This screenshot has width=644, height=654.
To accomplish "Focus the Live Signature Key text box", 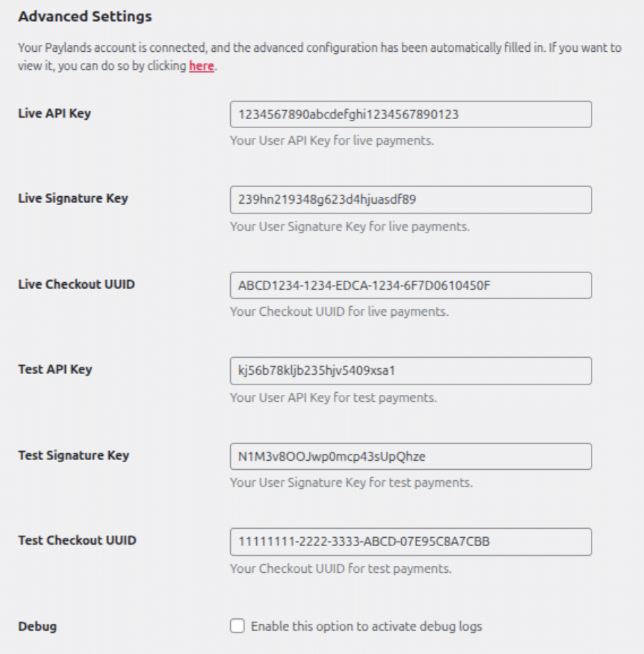I will [x=410, y=200].
